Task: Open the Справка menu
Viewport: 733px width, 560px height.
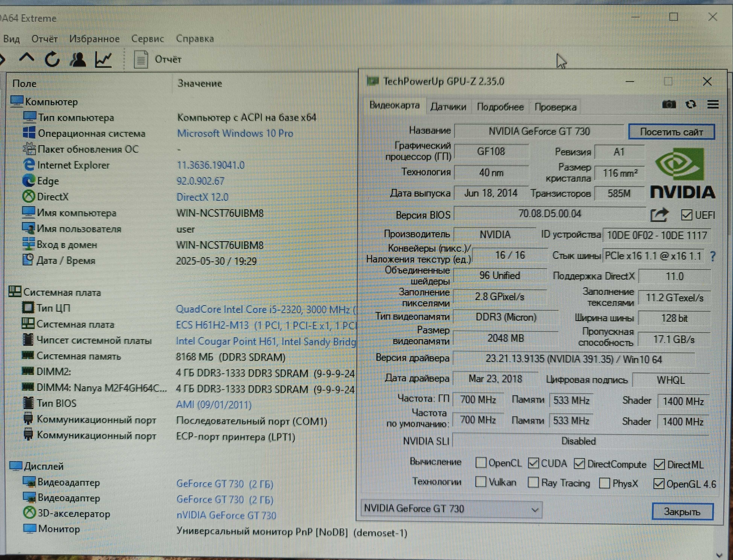Action: tap(195, 39)
